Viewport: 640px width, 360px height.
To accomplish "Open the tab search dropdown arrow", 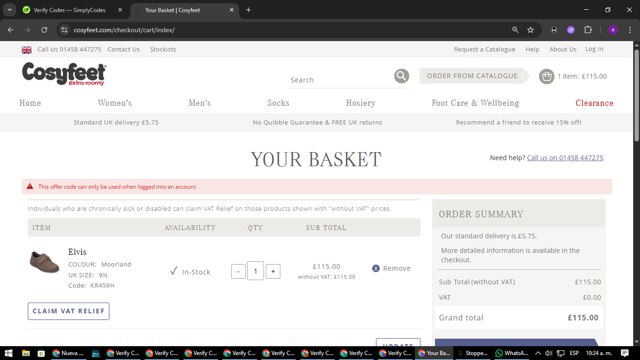I will (x=9, y=10).
